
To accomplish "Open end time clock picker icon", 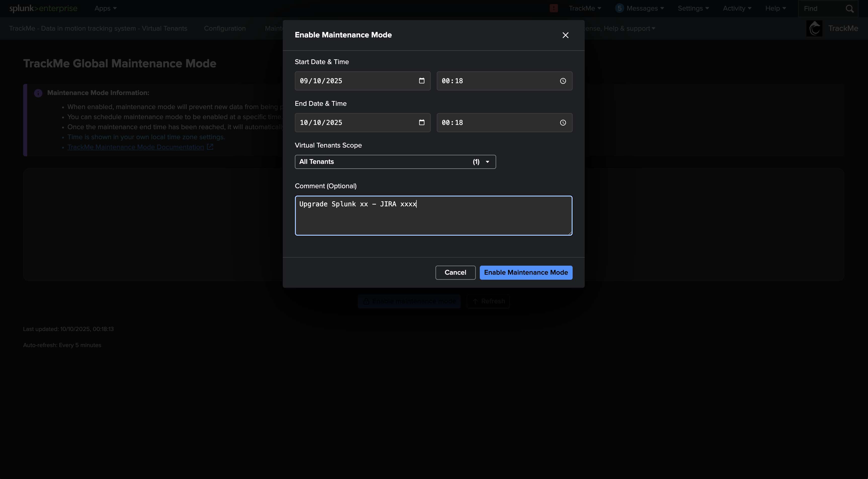I will coord(563,123).
